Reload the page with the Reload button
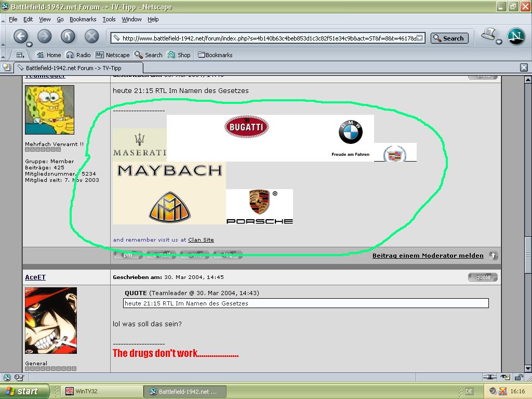532x399 pixels. 68,36
